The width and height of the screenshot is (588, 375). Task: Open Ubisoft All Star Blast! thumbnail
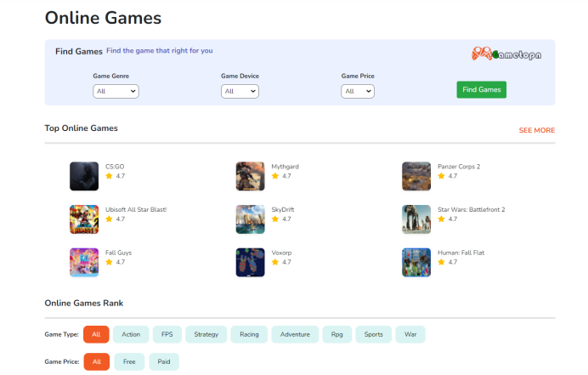[x=84, y=219]
